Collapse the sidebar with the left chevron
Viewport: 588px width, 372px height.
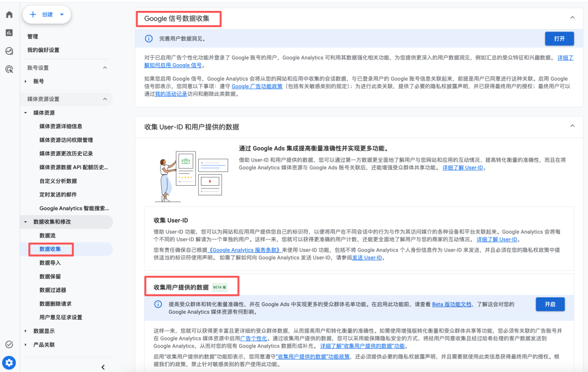click(103, 367)
